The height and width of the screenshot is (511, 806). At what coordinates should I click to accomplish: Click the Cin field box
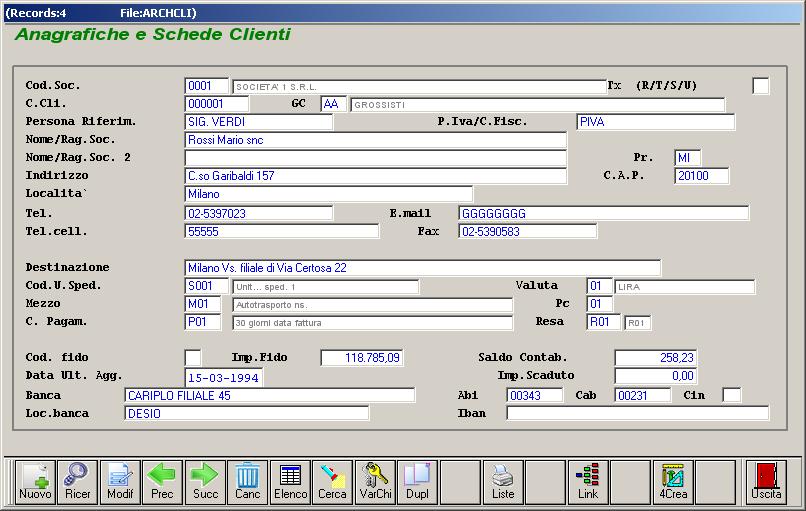click(731, 395)
